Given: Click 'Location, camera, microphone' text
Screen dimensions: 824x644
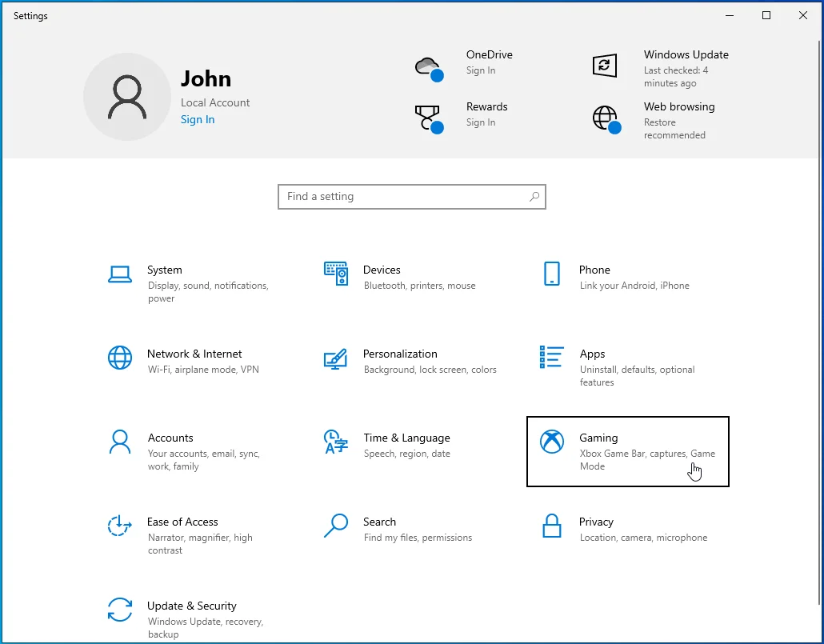Looking at the screenshot, I should tap(643, 538).
